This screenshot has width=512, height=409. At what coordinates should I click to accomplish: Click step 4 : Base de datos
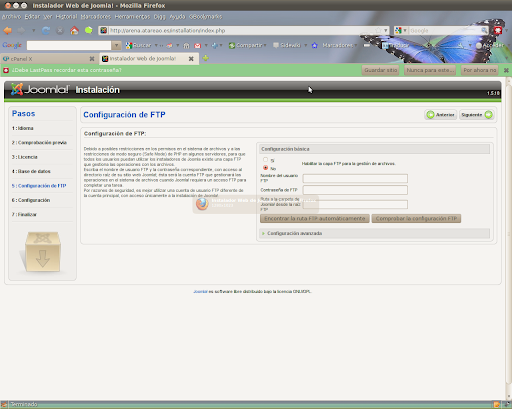point(31,171)
